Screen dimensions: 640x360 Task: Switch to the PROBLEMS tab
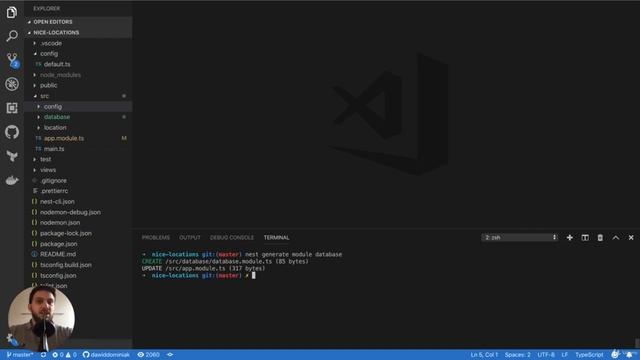point(156,238)
